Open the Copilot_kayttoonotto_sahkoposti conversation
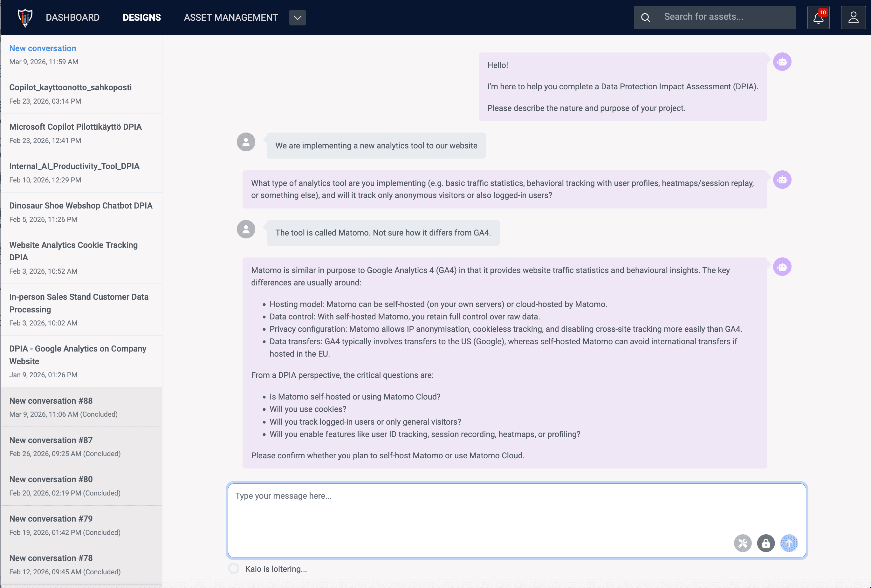This screenshot has height=588, width=871. [x=81, y=94]
